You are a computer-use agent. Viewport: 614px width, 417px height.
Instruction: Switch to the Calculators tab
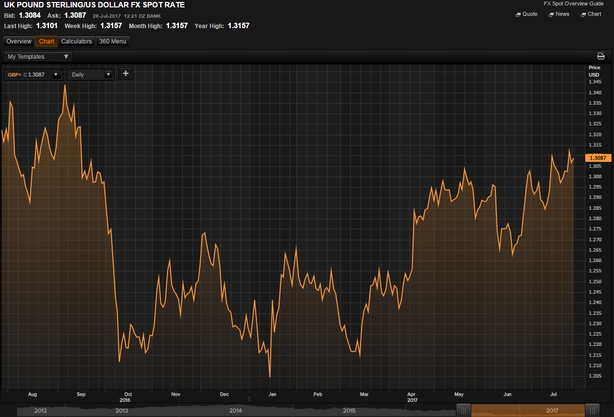[76, 42]
